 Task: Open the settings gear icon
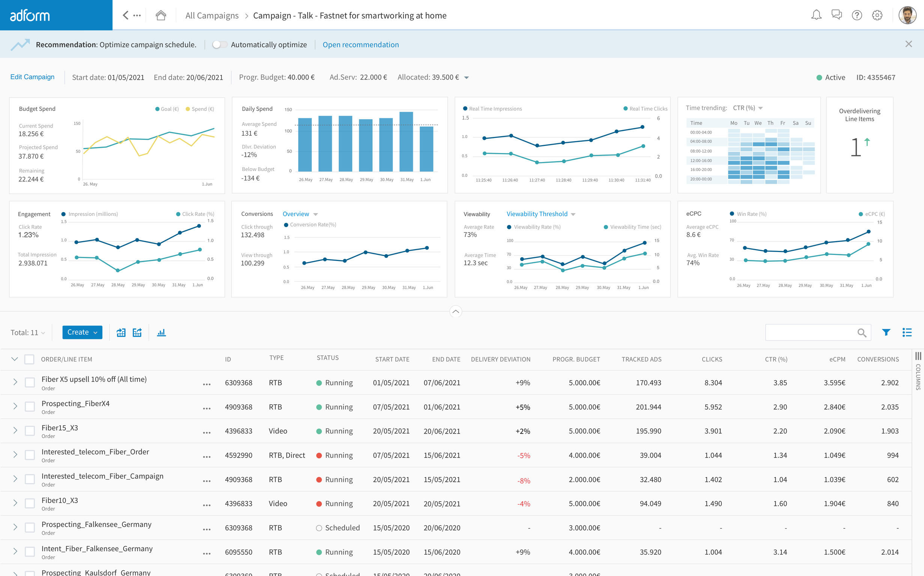point(877,15)
